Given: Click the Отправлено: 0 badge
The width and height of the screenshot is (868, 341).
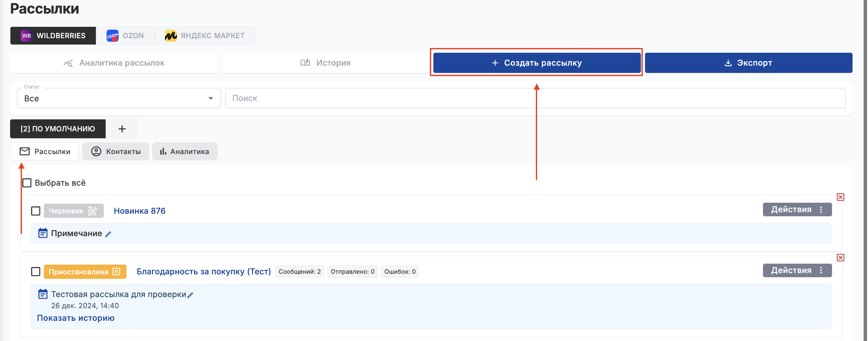Looking at the screenshot, I should point(352,272).
